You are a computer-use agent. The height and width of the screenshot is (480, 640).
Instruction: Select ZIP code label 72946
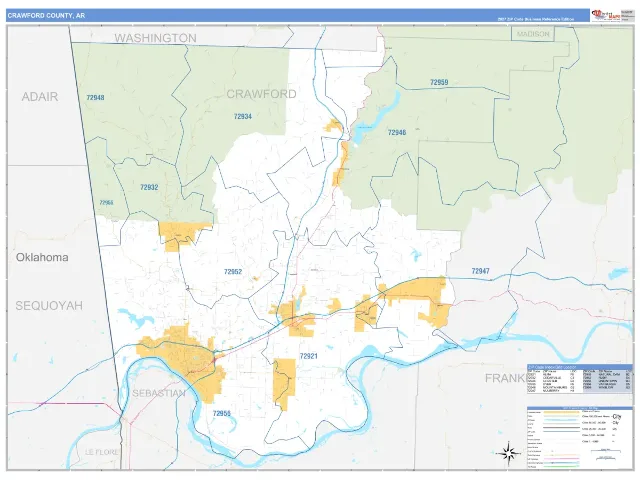click(397, 132)
